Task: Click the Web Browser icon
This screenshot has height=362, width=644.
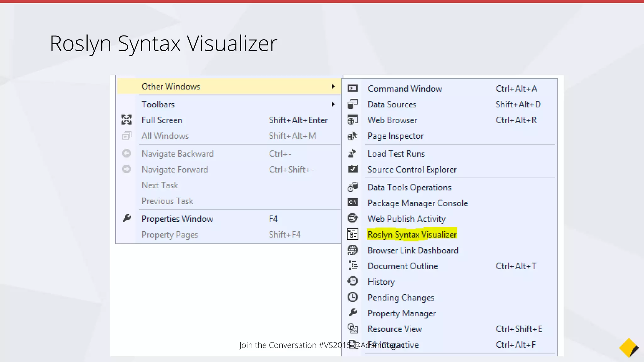Action: (353, 120)
